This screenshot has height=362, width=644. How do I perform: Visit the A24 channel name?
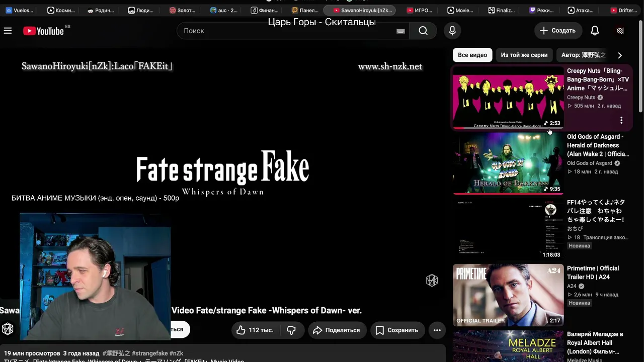tap(572, 286)
